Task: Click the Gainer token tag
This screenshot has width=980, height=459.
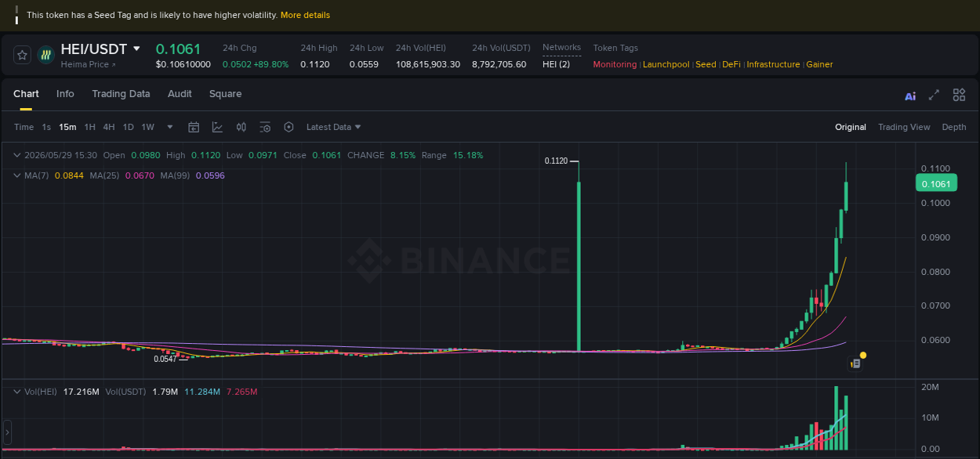Action: pyautogui.click(x=820, y=64)
